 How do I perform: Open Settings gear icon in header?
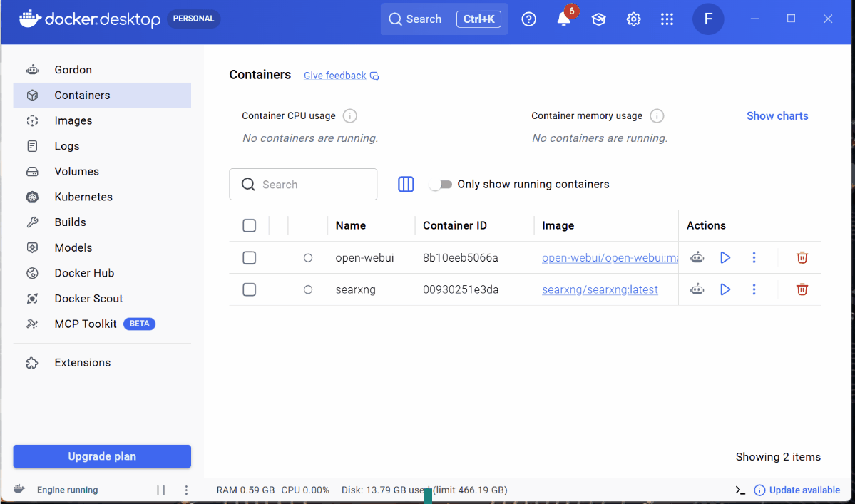tap(633, 19)
